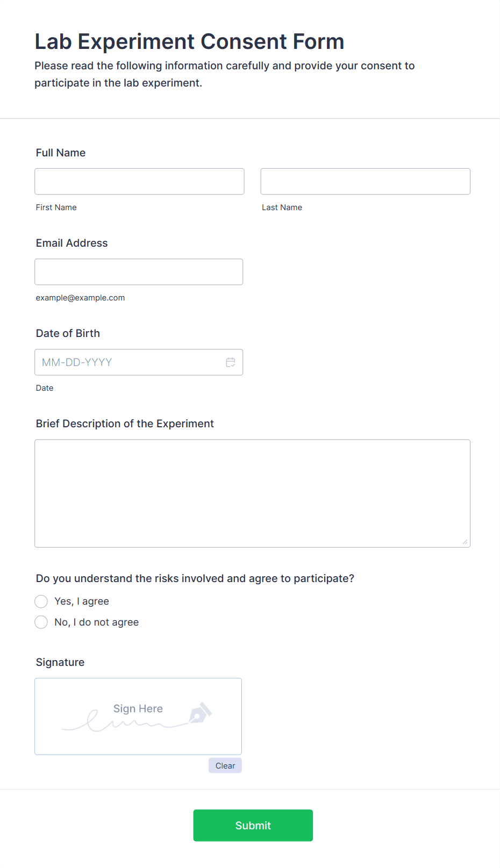Click into the Email Address field

point(139,272)
